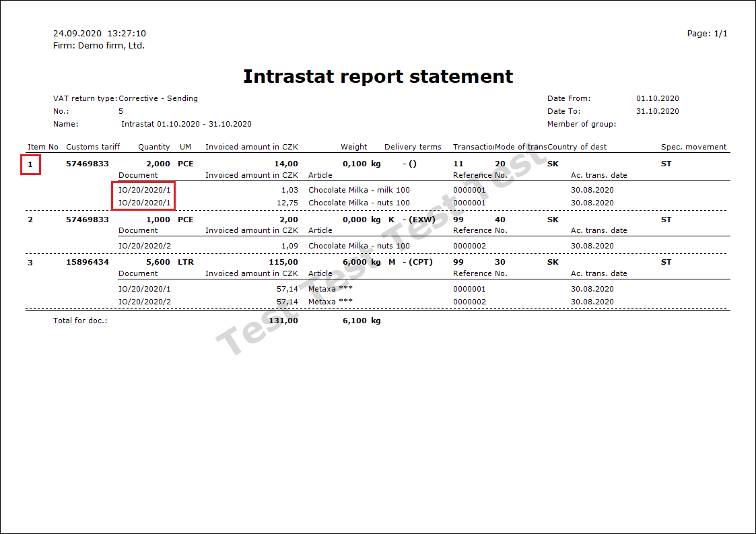Viewport: 756px width, 534px height.
Task: Select customs tariff '15896434' in item 3
Action: (x=88, y=262)
